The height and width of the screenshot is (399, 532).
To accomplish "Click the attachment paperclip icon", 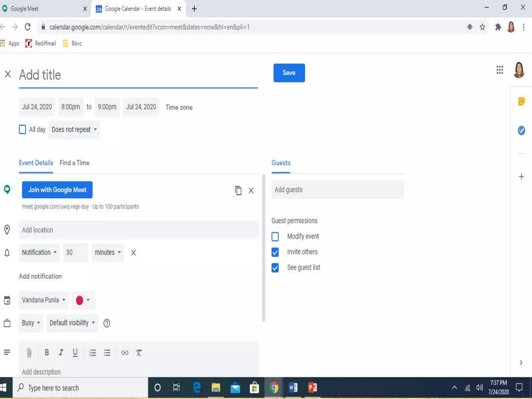I will click(29, 353).
